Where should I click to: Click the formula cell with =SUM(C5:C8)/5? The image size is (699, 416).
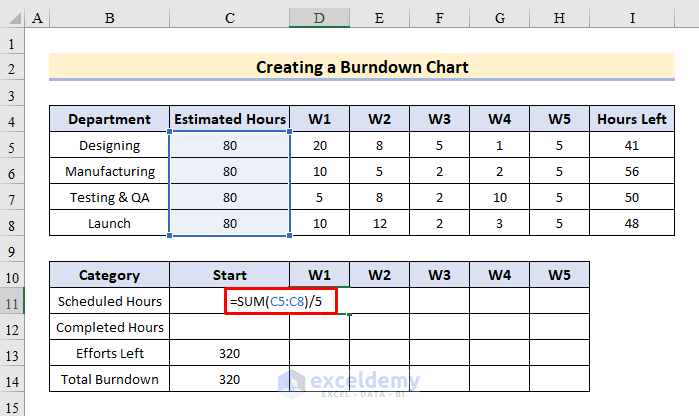click(281, 300)
